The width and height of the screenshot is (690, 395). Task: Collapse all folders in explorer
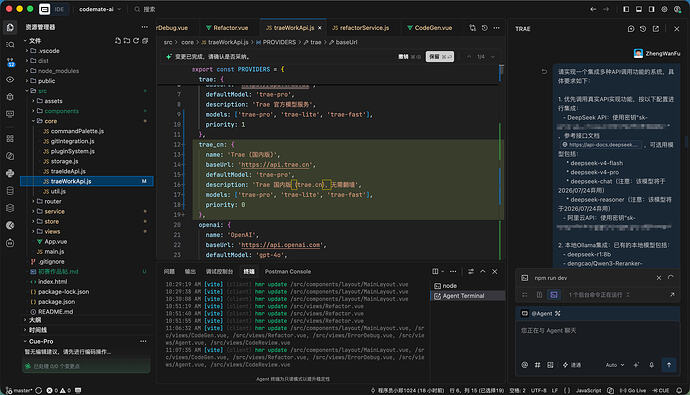point(145,40)
